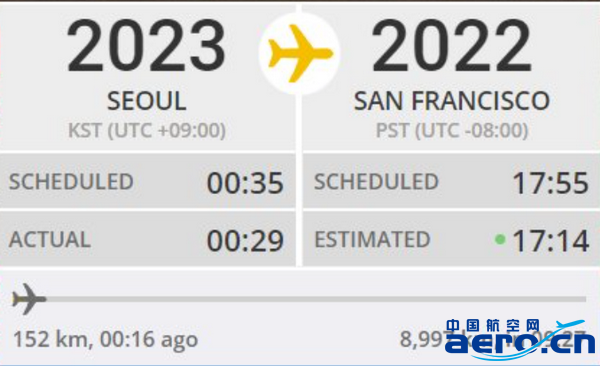The image size is (600, 366).
Task: Click the gray plane on progress bar
Action: [29, 299]
